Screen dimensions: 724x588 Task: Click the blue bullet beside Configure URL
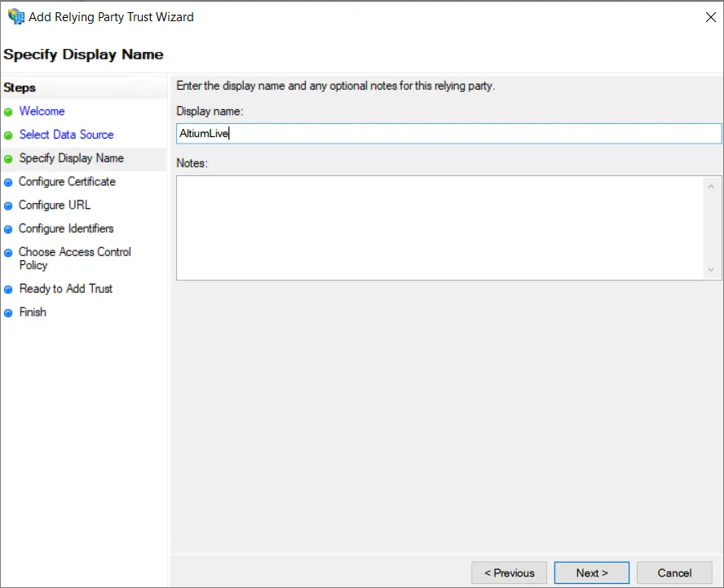(8, 206)
